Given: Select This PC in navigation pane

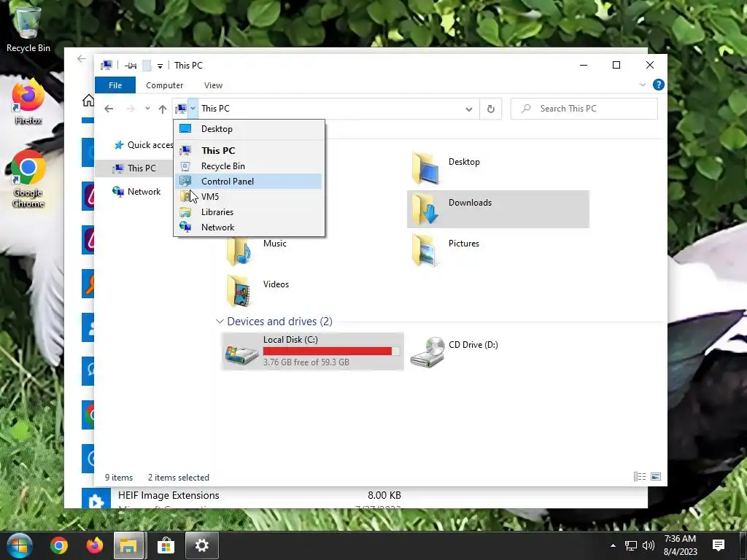Looking at the screenshot, I should point(134,168).
